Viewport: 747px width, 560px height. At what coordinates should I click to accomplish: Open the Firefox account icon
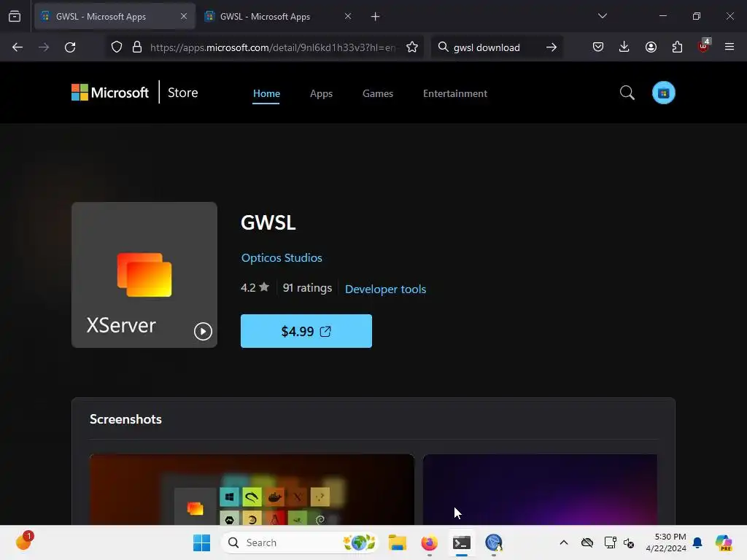(651, 47)
